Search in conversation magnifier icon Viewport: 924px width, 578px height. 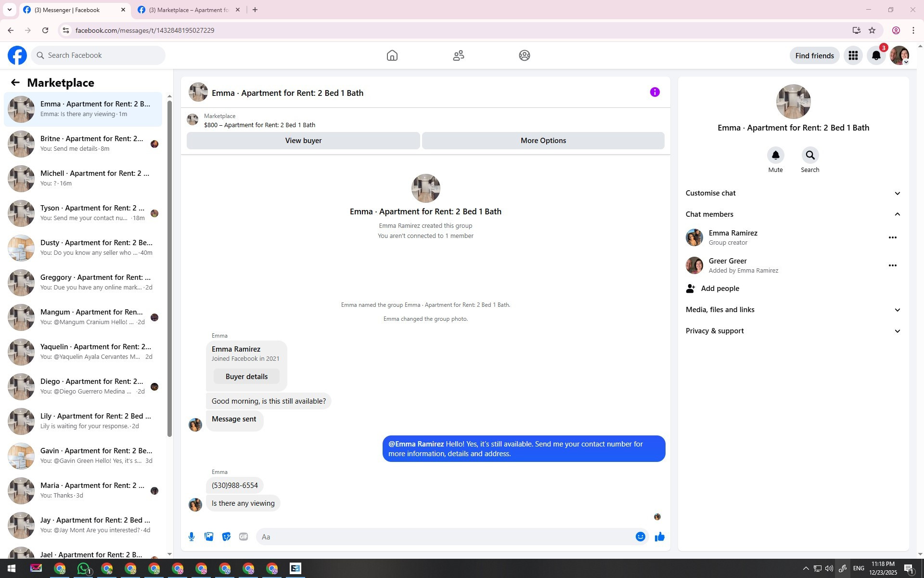(x=810, y=155)
